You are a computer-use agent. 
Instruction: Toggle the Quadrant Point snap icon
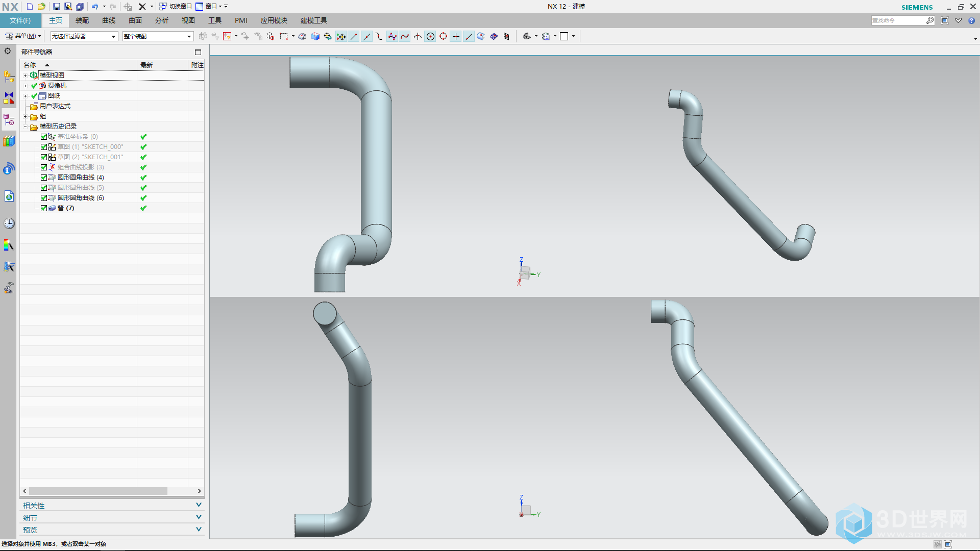(443, 36)
